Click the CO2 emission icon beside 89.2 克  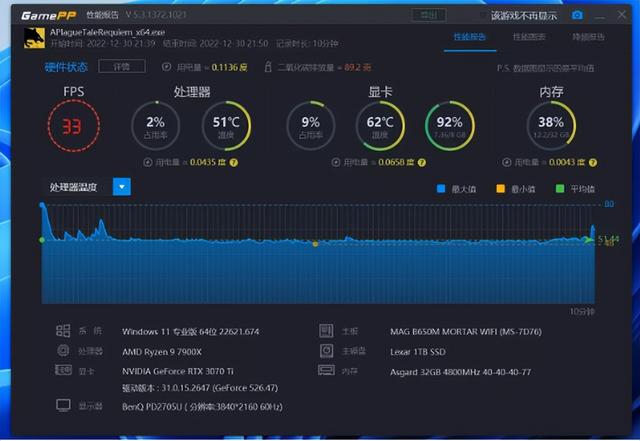pos(268,67)
